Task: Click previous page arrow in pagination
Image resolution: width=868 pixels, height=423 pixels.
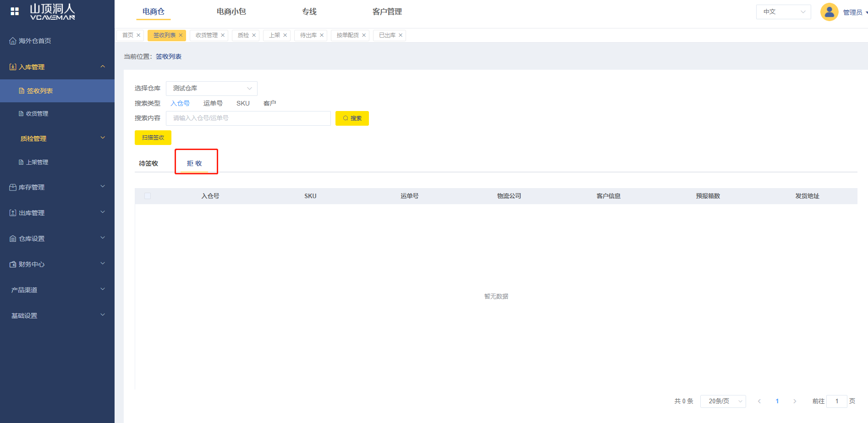Action: [x=759, y=401]
